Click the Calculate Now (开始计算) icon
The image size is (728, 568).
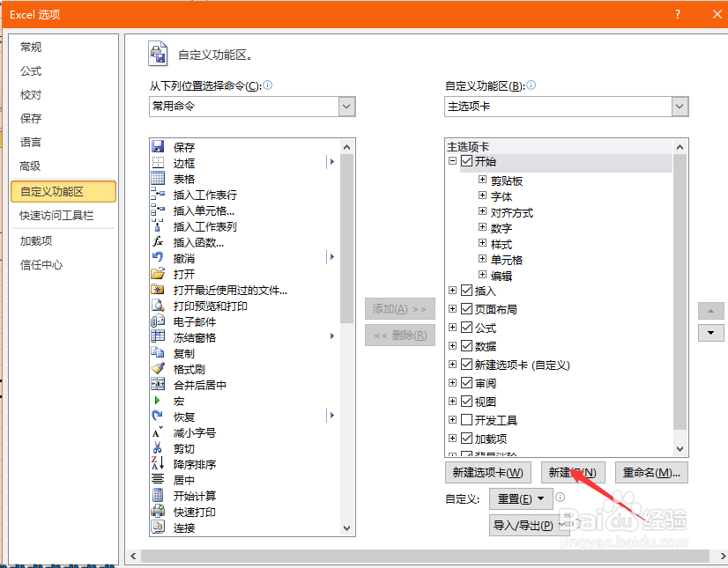click(x=158, y=495)
